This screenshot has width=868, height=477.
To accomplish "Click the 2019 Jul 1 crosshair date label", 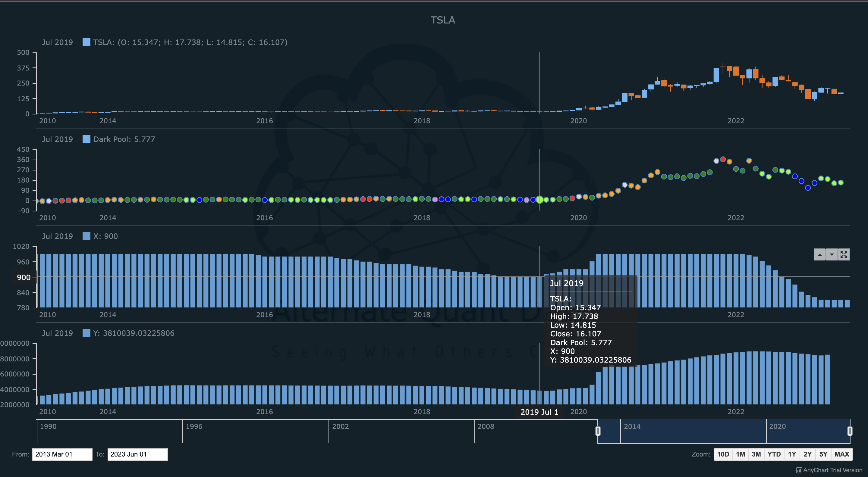I will (x=539, y=412).
